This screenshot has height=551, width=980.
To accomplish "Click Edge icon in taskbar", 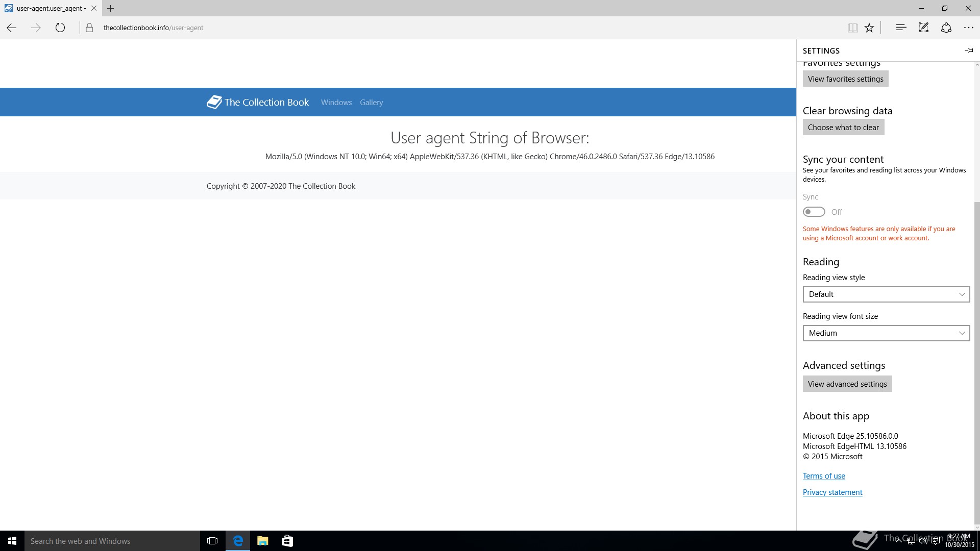I will coord(238,541).
